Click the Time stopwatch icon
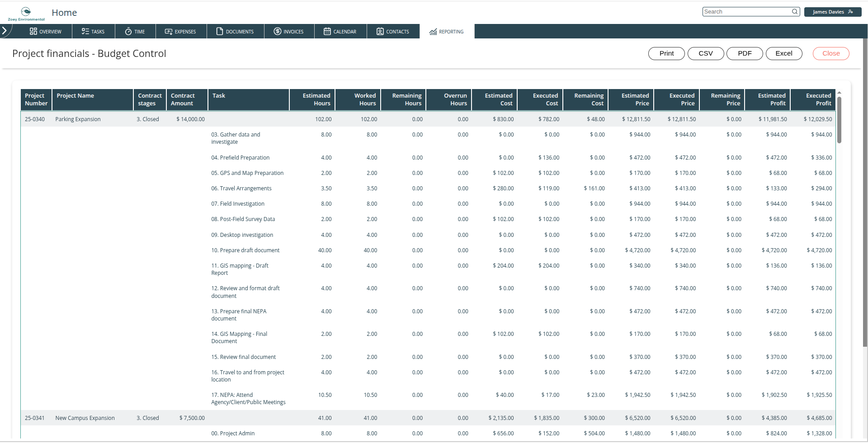 click(x=128, y=31)
